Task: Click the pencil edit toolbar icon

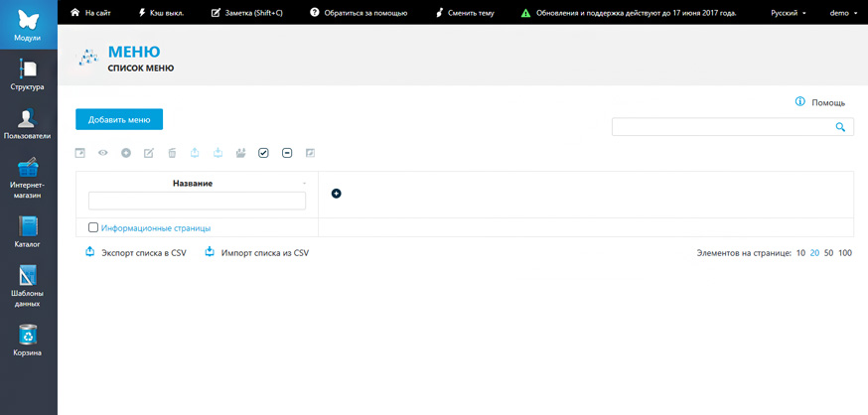Action: (149, 153)
